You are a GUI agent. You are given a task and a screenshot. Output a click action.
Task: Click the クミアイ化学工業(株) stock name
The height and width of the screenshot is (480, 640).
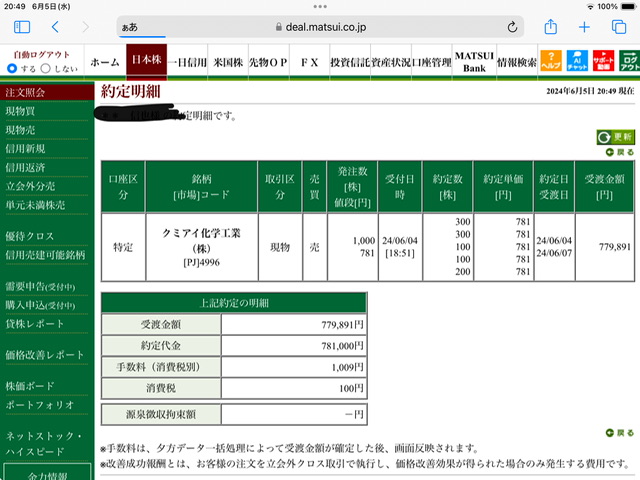tap(201, 240)
